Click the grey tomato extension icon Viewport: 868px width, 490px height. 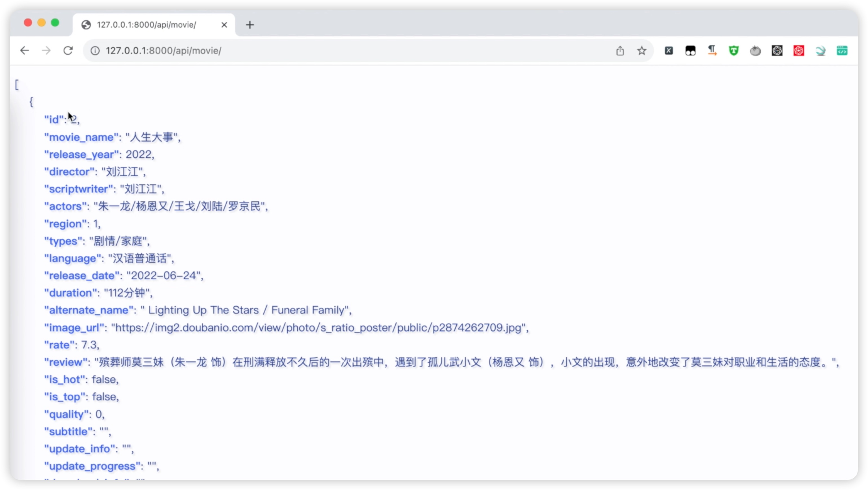click(755, 51)
